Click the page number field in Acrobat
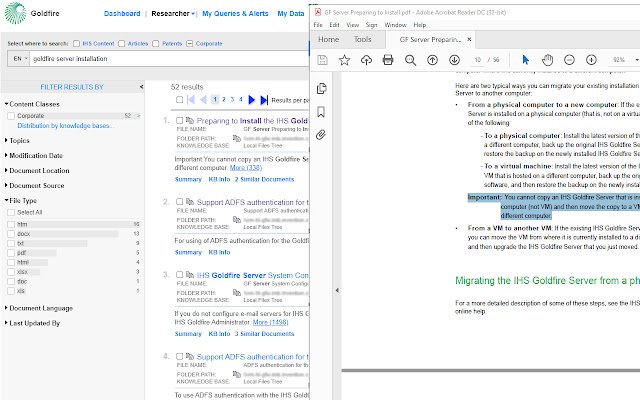 [478, 60]
